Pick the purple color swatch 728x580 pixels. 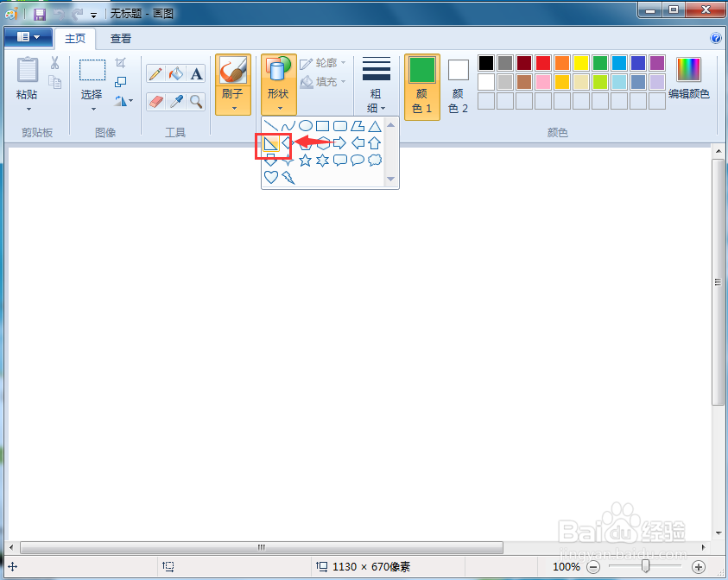657,63
